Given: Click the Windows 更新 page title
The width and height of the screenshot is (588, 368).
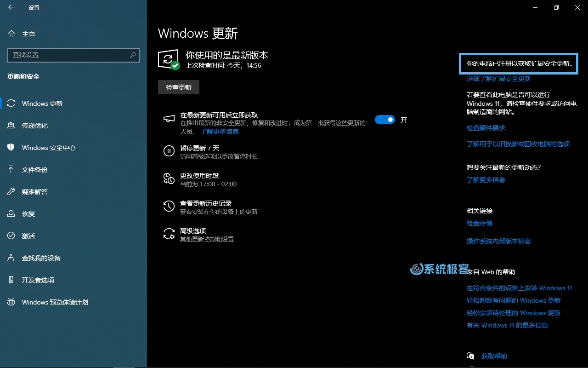Looking at the screenshot, I should point(198,33).
